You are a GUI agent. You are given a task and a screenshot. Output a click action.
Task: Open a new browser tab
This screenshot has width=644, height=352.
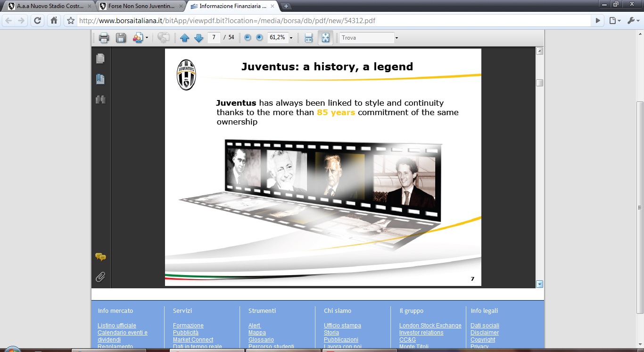286,6
